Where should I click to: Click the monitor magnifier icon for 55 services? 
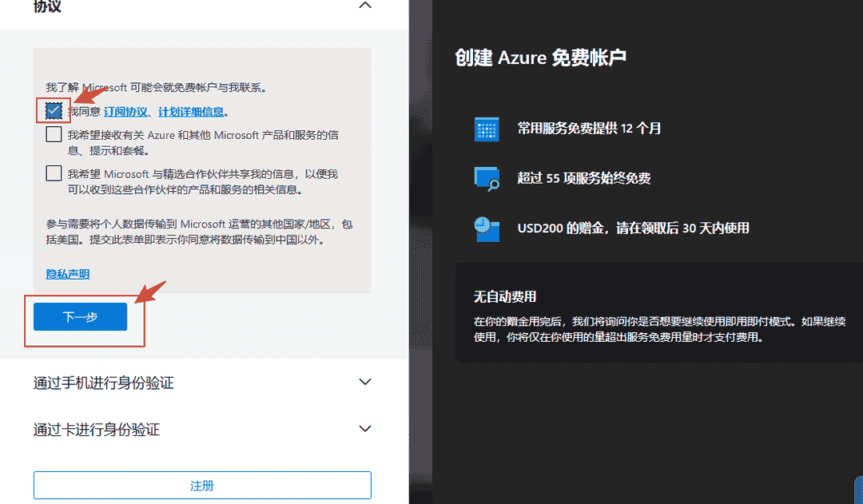(x=487, y=179)
